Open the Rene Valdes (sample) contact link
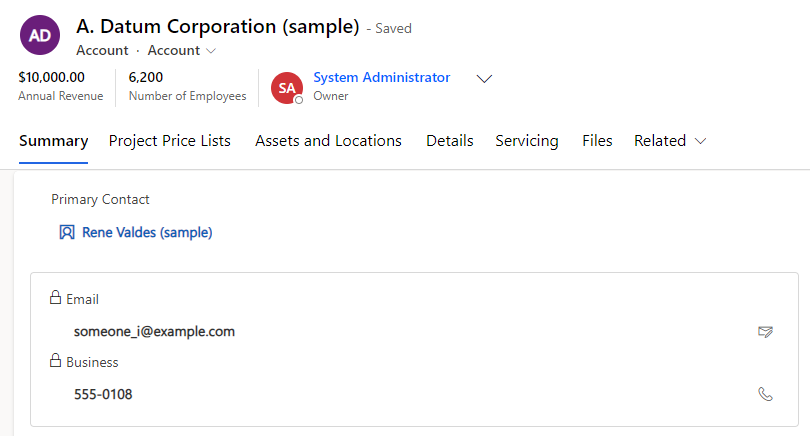Viewport: 810px width, 436px height. (x=147, y=232)
